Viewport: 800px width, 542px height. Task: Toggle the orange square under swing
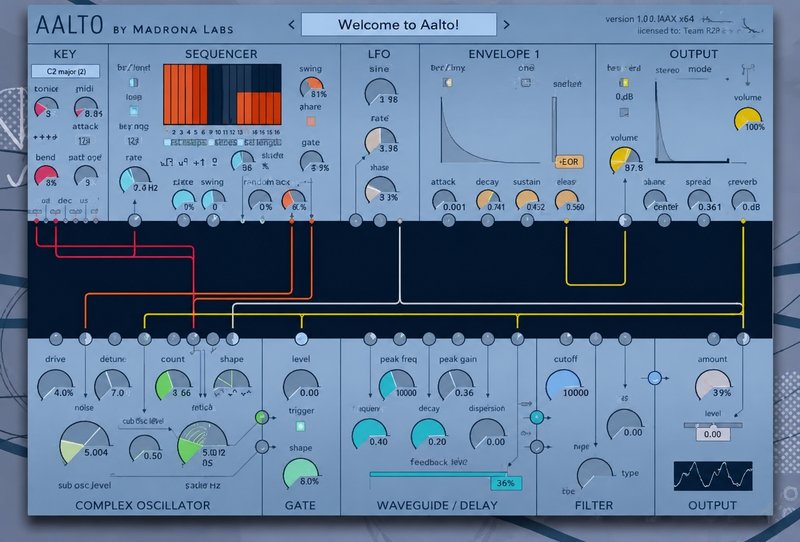[x=311, y=121]
